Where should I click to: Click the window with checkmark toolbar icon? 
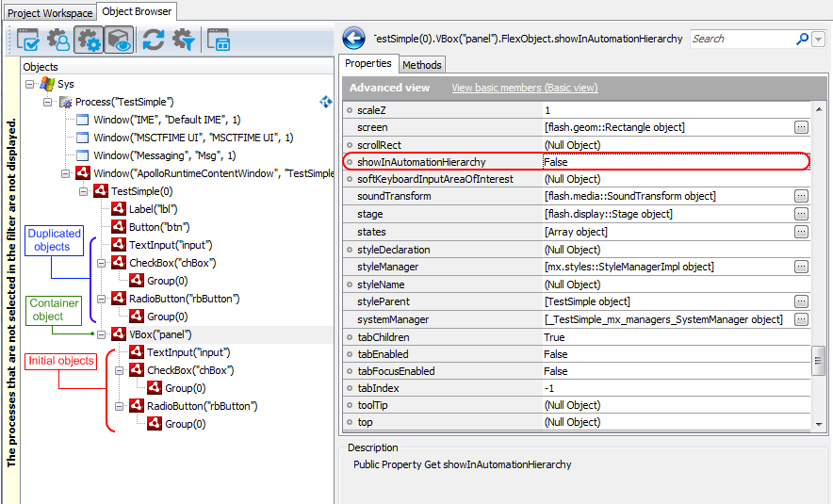(28, 40)
